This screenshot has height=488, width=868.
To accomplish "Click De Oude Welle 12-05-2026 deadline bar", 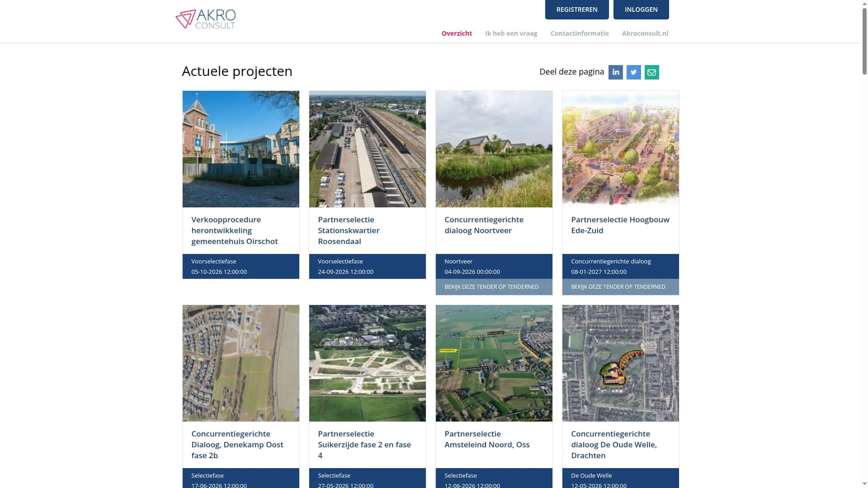I will (x=621, y=478).
